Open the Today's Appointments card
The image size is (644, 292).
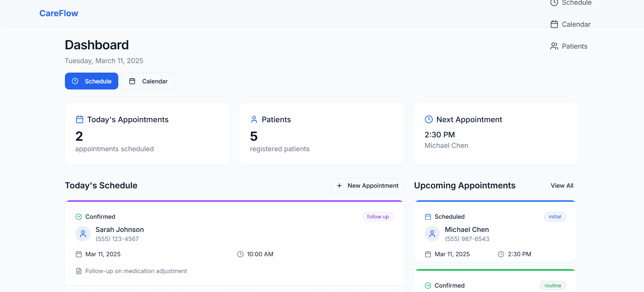point(147,134)
